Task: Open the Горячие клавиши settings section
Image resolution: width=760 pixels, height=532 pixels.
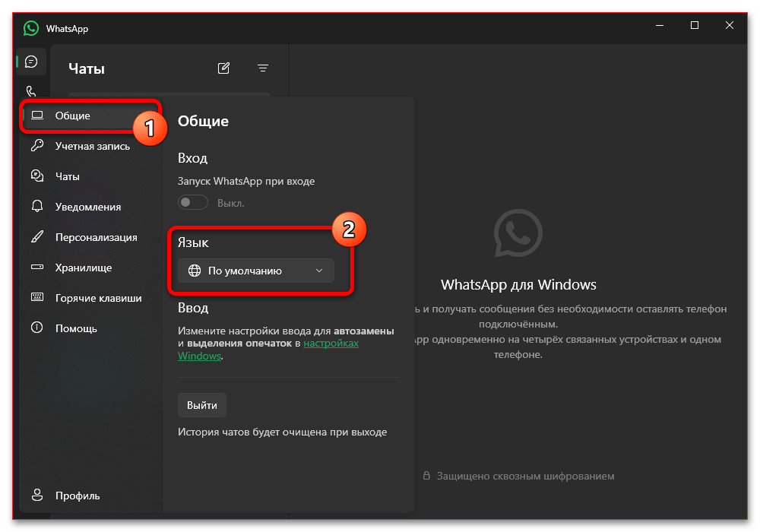Action: (x=90, y=297)
